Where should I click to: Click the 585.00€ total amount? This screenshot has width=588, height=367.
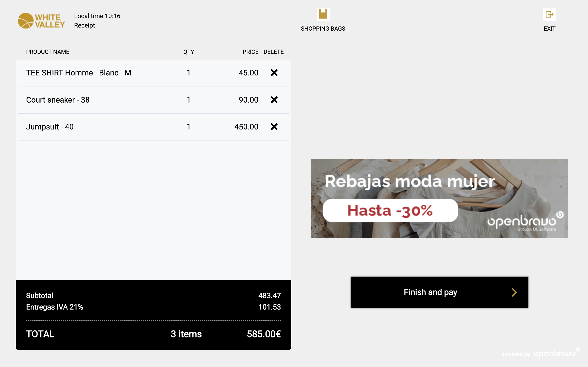click(x=264, y=334)
